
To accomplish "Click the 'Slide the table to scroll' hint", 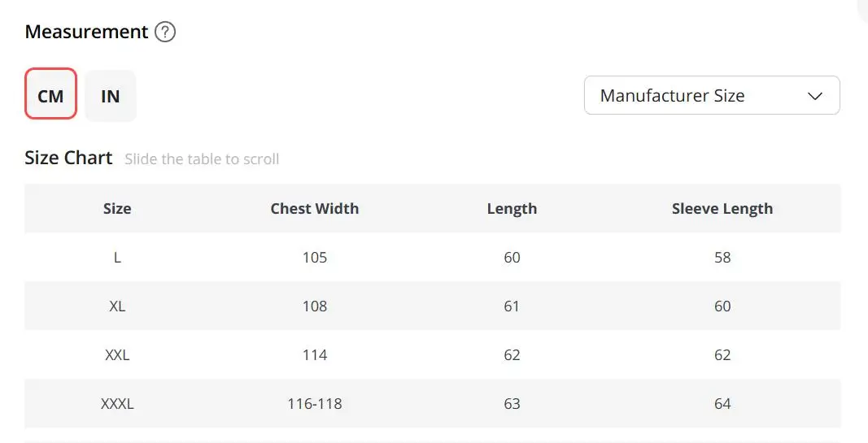I will pos(202,159).
